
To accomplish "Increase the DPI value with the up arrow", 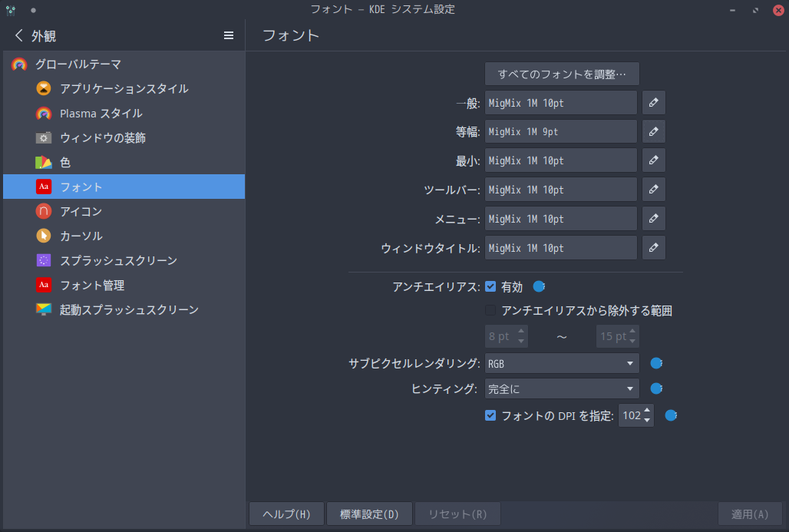I will pyautogui.click(x=647, y=411).
